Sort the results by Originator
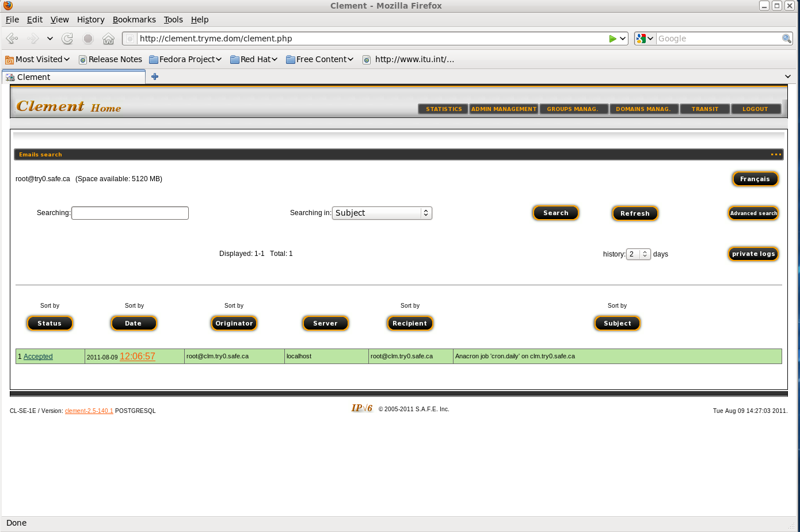 click(234, 323)
